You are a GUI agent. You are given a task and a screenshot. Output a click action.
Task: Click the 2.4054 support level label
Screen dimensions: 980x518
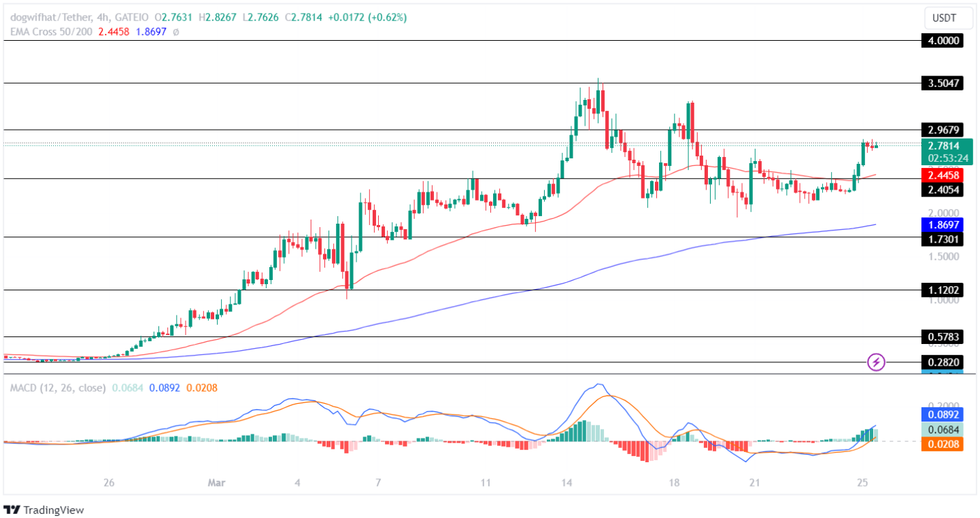942,190
